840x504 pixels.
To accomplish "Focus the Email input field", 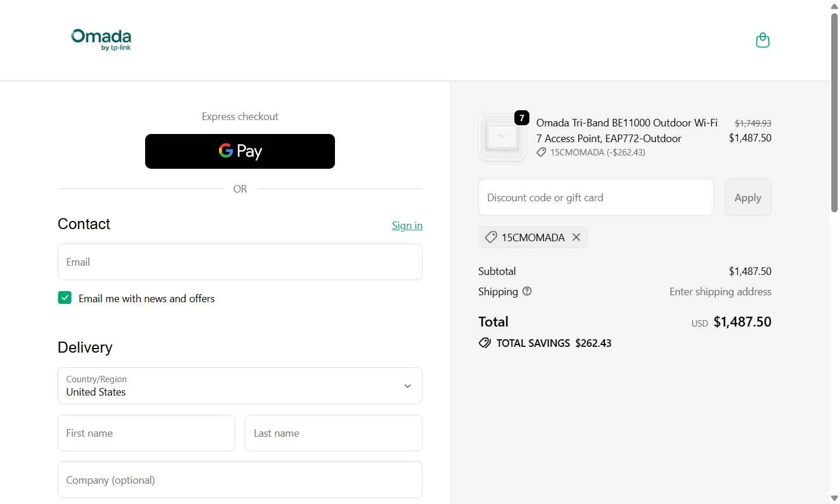I will (x=240, y=262).
